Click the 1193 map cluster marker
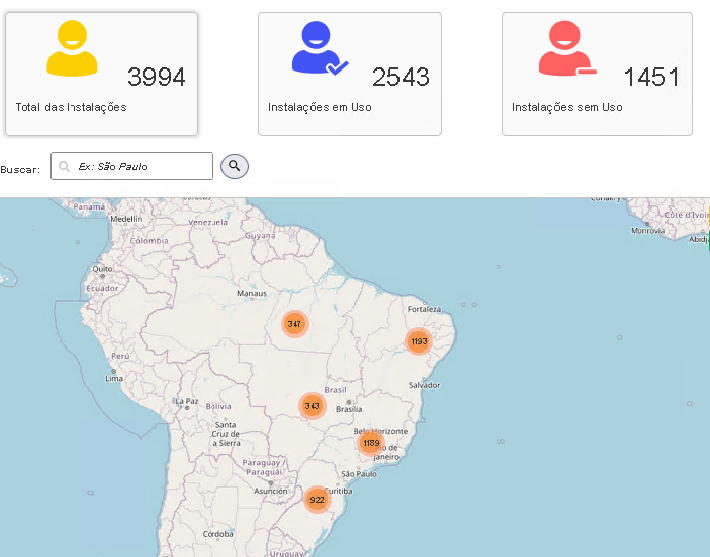The height and width of the screenshot is (557, 710). tap(419, 341)
